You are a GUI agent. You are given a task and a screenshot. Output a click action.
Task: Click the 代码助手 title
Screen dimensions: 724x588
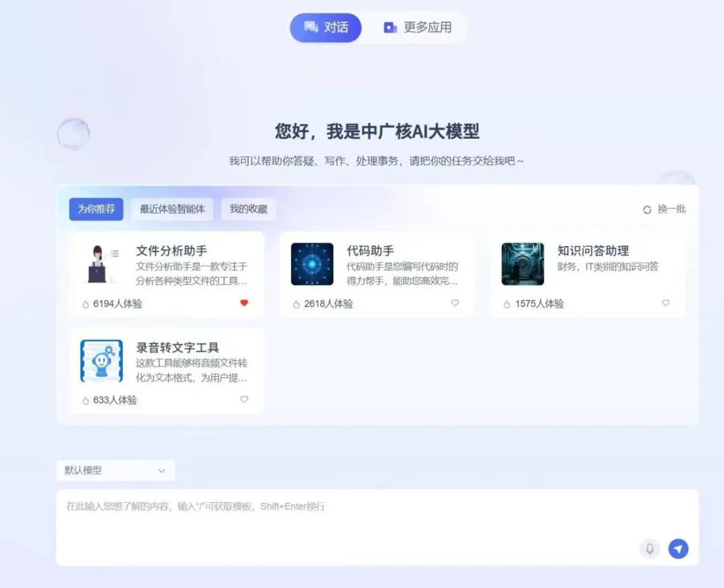[x=370, y=251]
